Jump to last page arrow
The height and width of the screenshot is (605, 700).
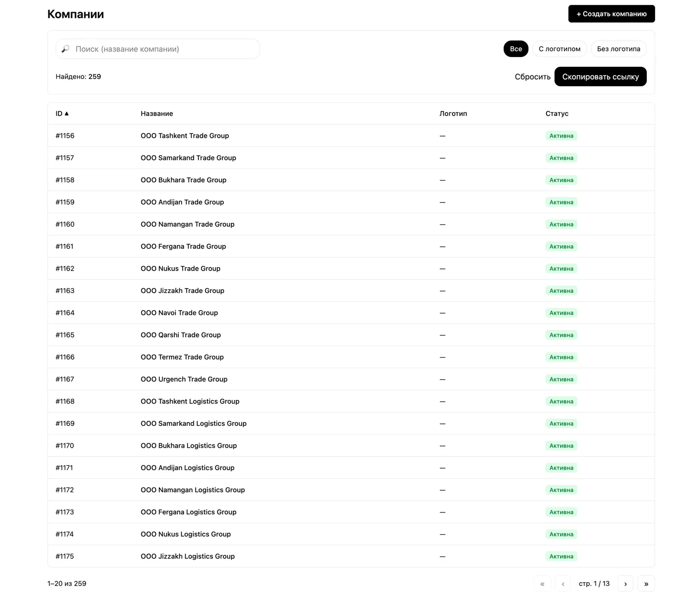tap(646, 584)
